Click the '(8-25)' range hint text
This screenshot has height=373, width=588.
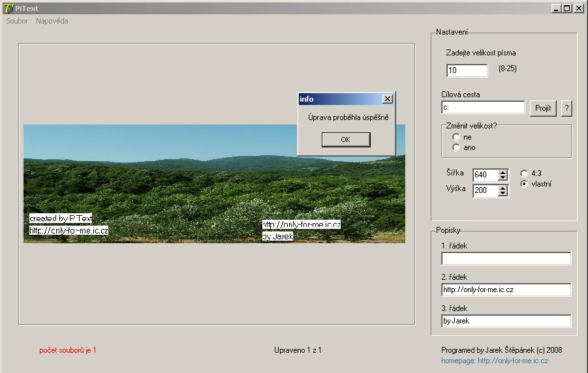coord(507,68)
